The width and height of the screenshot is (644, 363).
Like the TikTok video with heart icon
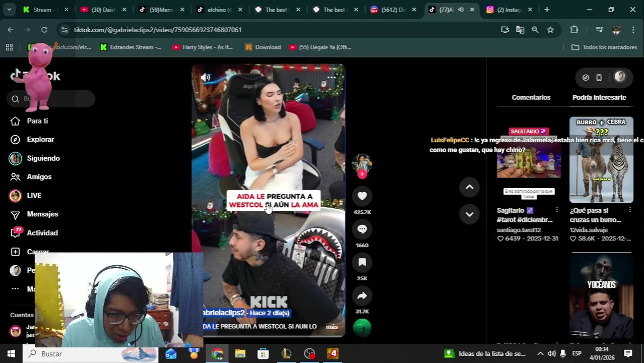[x=362, y=196]
